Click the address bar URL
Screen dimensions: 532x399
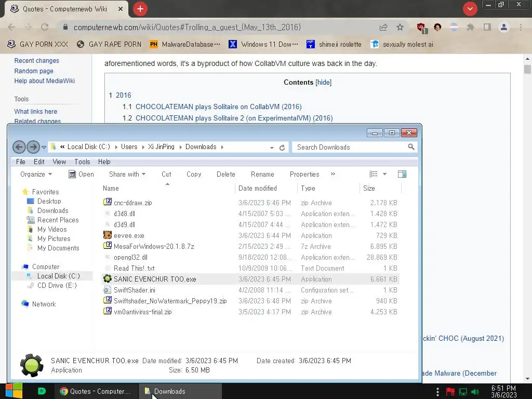click(x=187, y=27)
